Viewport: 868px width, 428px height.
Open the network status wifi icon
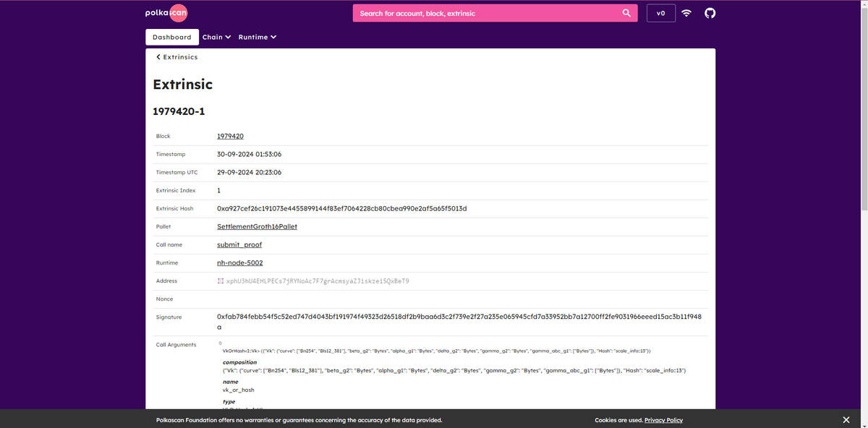pos(686,13)
